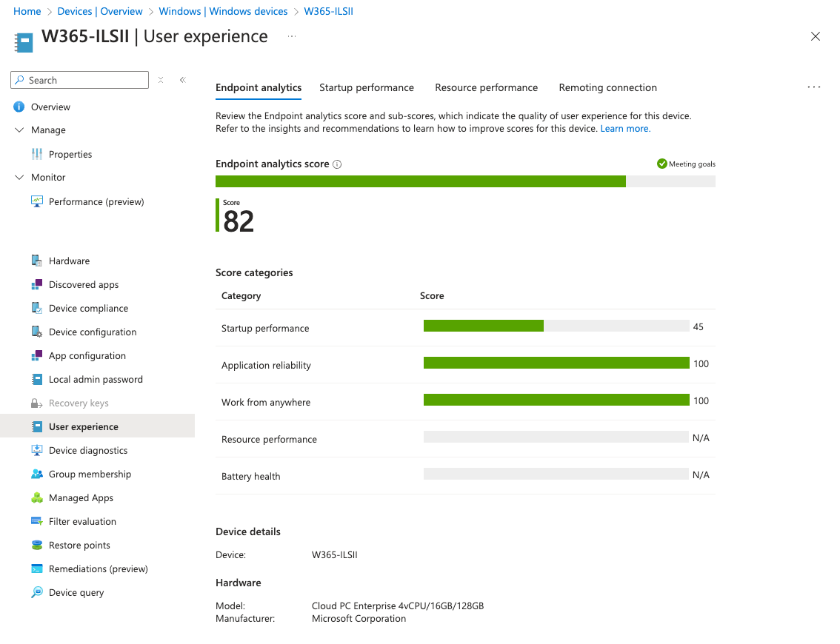Click the Work from anywhere score bar
Screen dimensions: 840x644
(x=556, y=400)
